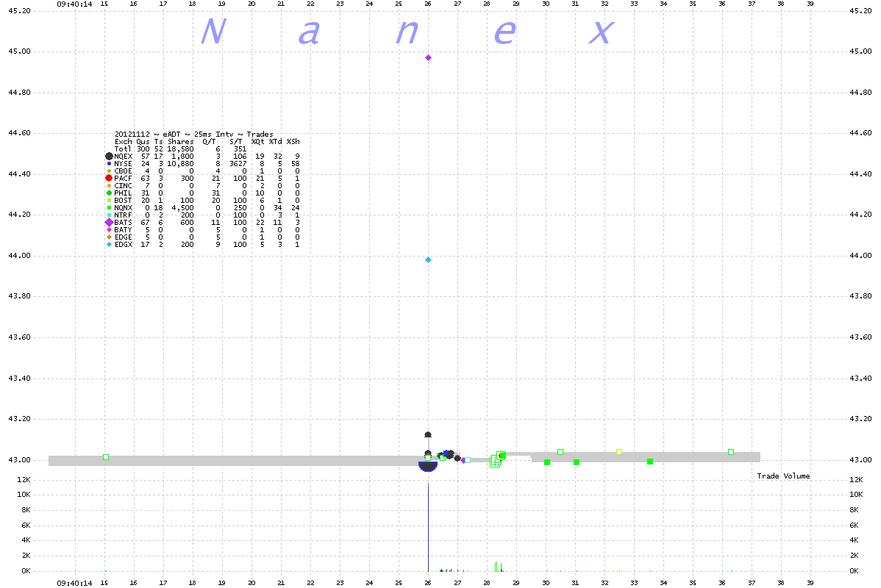
Task: Click the '09:40:14' timestamp on bottom axis
Action: click(x=75, y=583)
